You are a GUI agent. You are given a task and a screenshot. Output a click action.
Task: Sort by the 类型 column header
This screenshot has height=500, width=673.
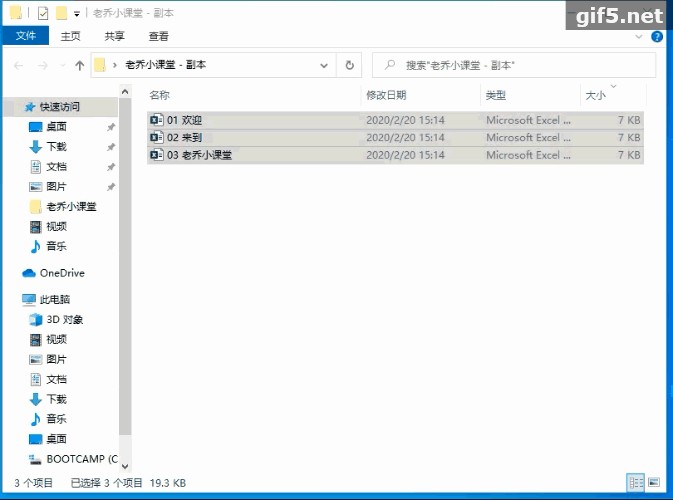click(x=496, y=95)
